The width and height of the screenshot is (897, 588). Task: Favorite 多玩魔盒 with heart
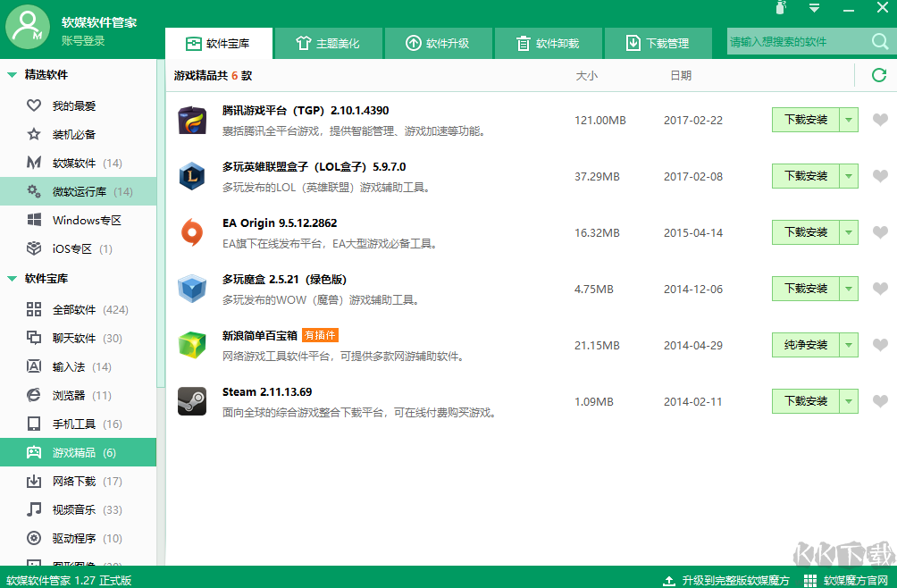point(880,289)
